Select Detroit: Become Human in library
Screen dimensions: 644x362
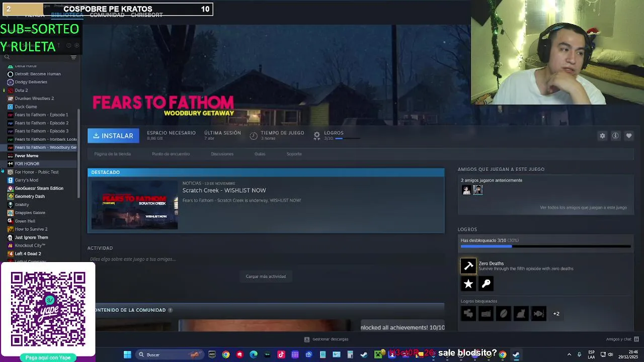38,74
